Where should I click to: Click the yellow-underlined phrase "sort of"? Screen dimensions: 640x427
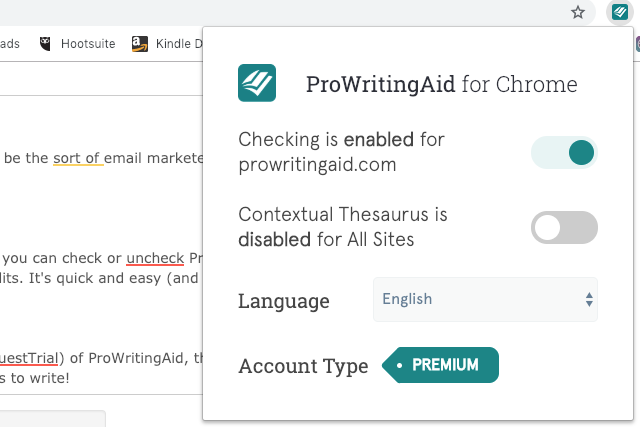click(x=77, y=158)
